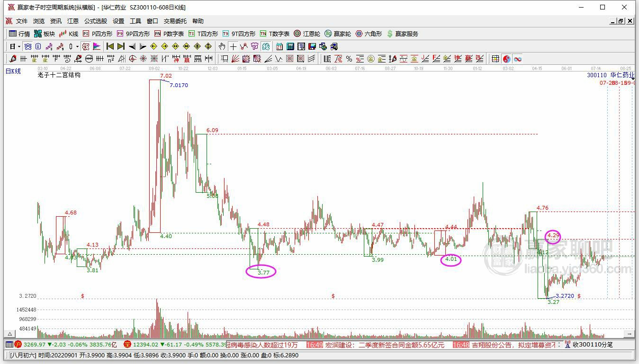
Task: Step forward with black right arrow
Action: 143,46
